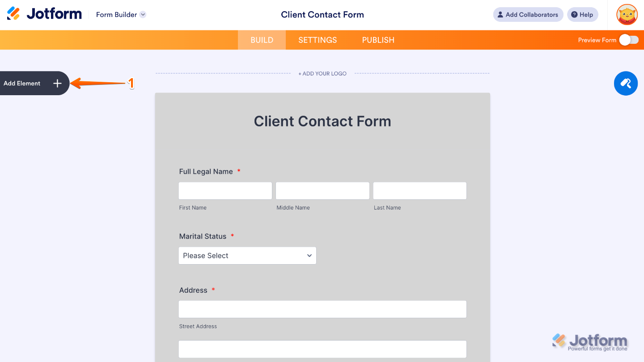Click the First Name input field
This screenshot has width=644, height=362.
225,190
